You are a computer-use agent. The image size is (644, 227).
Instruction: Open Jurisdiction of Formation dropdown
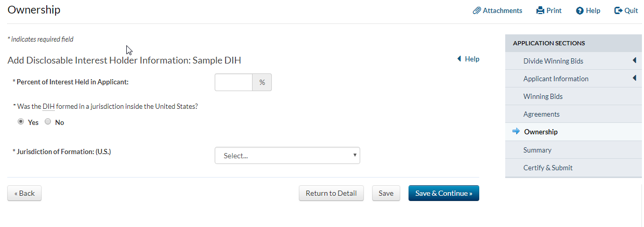coord(287,155)
